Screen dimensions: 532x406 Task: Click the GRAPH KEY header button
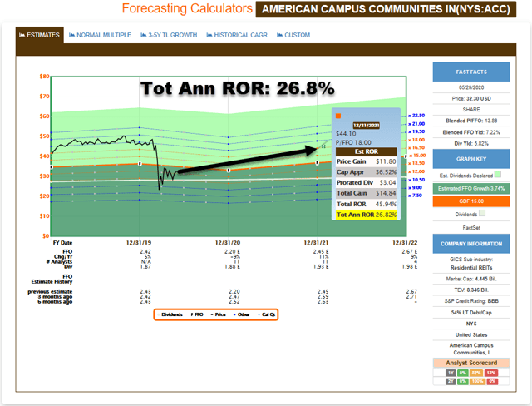[x=471, y=159]
